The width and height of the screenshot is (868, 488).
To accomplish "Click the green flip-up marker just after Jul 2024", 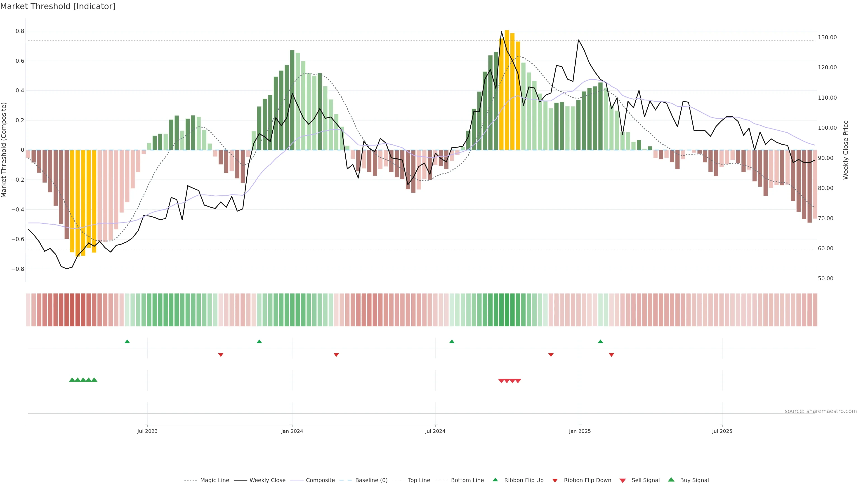I will [x=452, y=342].
